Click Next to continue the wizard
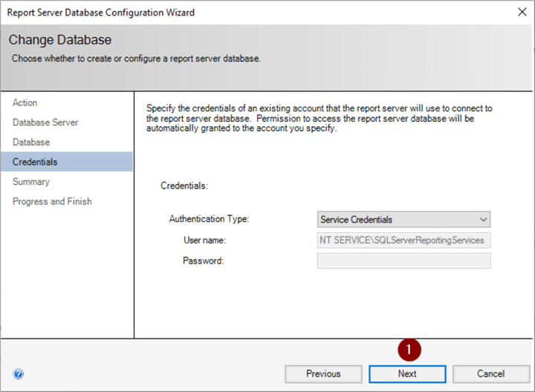This screenshot has width=535, height=392. [x=407, y=374]
